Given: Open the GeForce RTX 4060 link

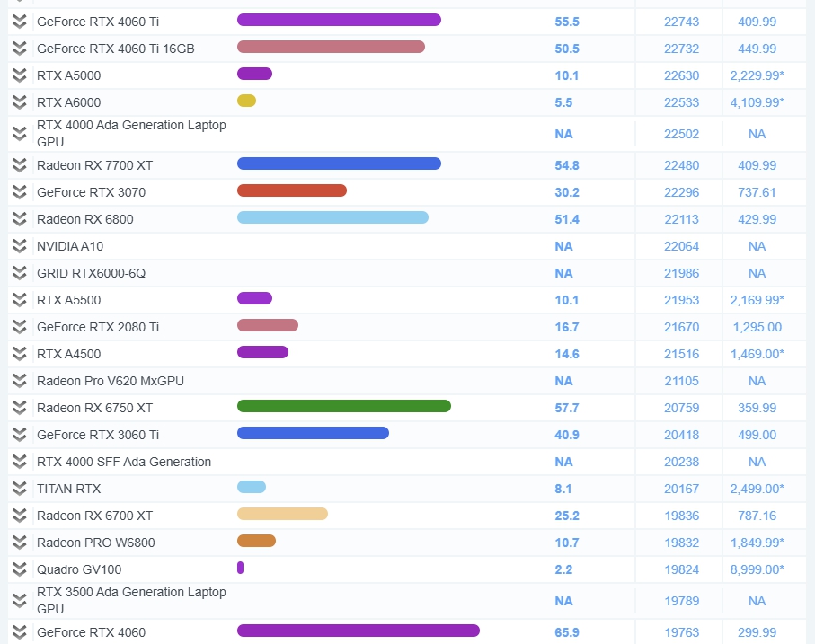Looking at the screenshot, I should click(91, 632).
